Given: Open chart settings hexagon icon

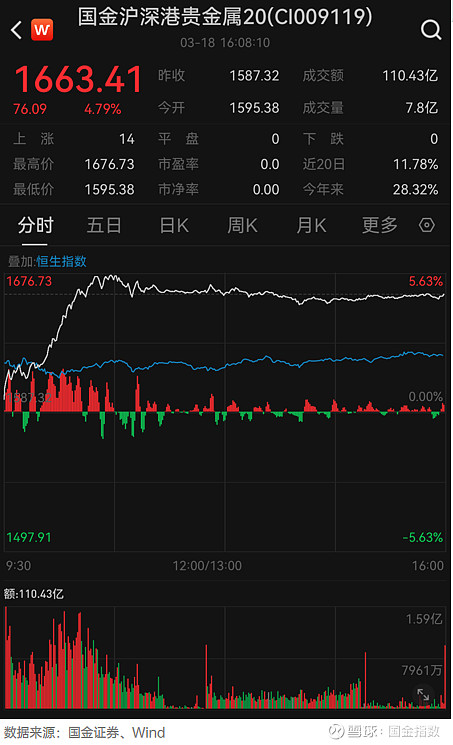Looking at the screenshot, I should click(426, 225).
